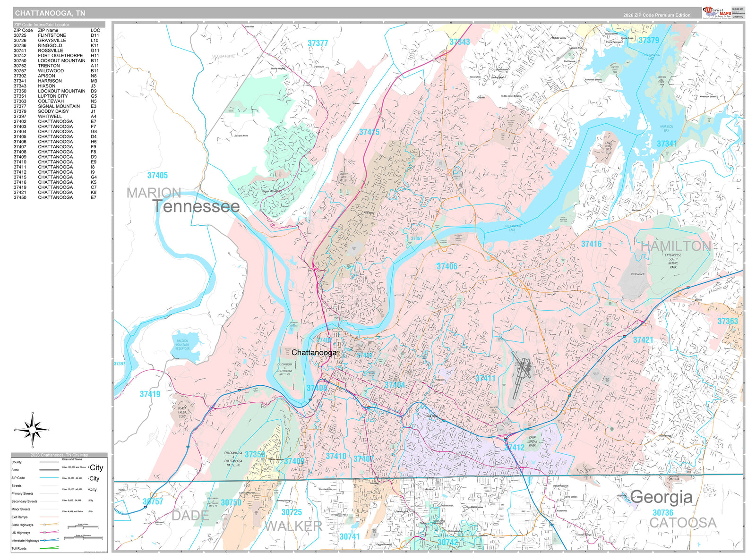Click the ENTERPRISE SOUTH NATURE PARK label
Viewport: 756px width, 560px height.
[x=673, y=261]
